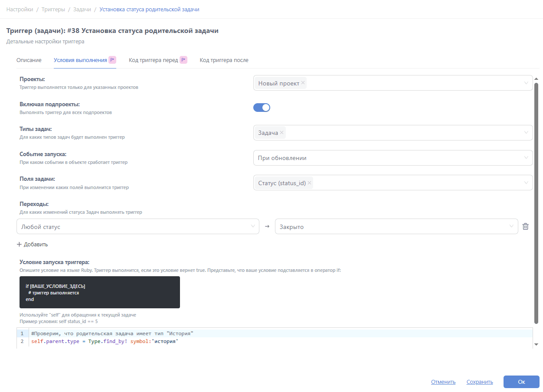Expand the 'Проекты' dropdown
The width and height of the screenshot is (543, 392).
526,83
